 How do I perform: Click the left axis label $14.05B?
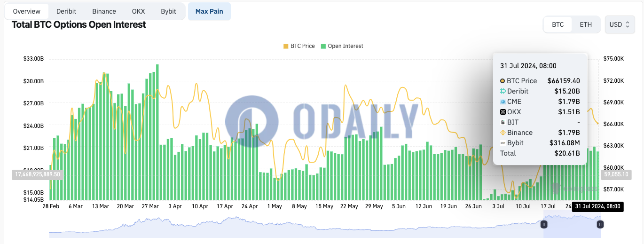pos(33,199)
